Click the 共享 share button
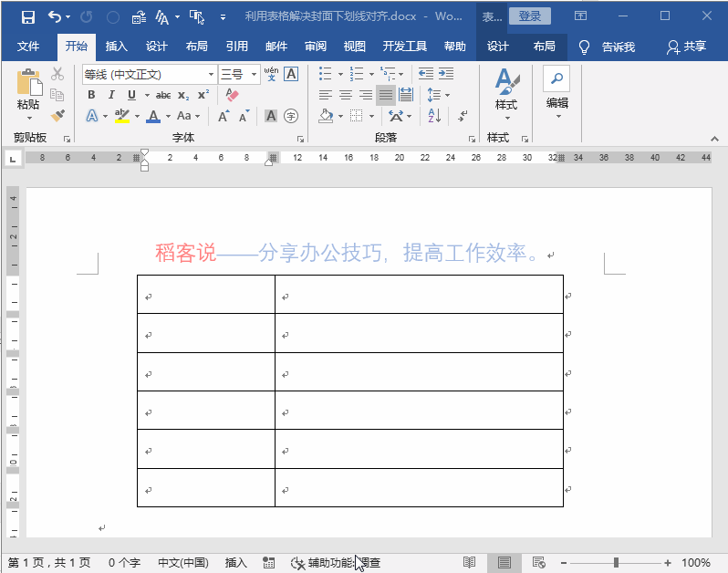Screen dimensions: 728x573 pos(687,47)
